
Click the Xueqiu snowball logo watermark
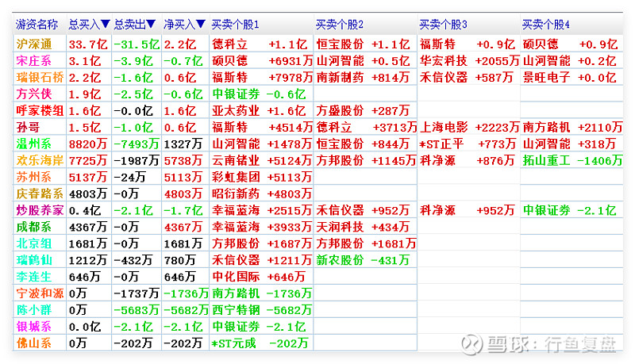[475, 343]
